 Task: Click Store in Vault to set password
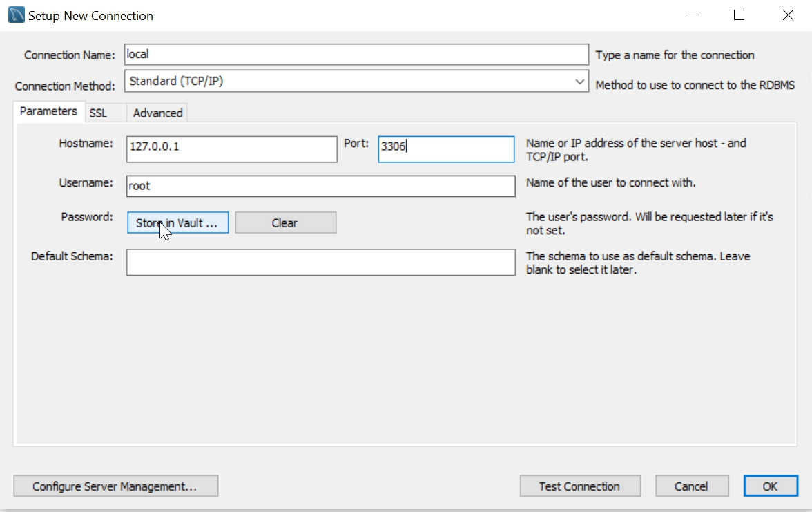click(177, 222)
